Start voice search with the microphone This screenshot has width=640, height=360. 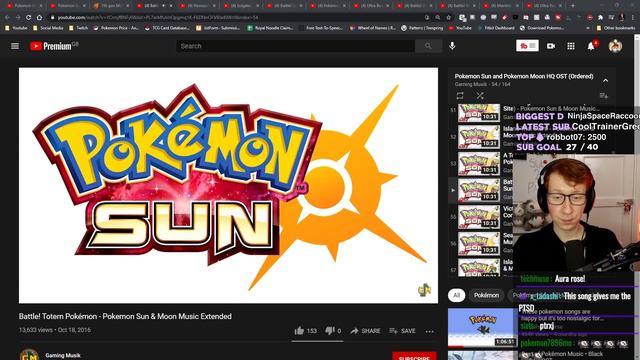(452, 46)
